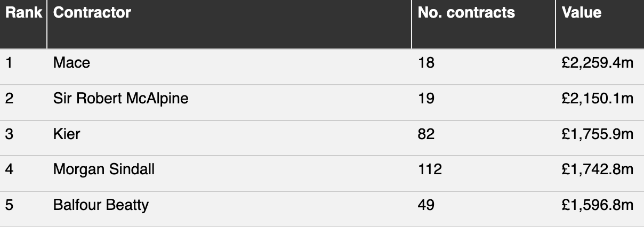
Task: Select the Mace contractor name
Action: click(x=71, y=63)
